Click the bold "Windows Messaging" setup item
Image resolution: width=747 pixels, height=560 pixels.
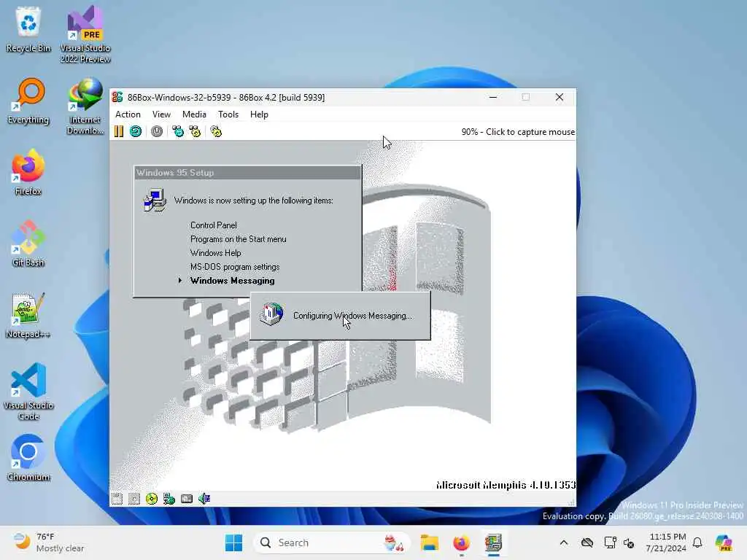(x=233, y=281)
